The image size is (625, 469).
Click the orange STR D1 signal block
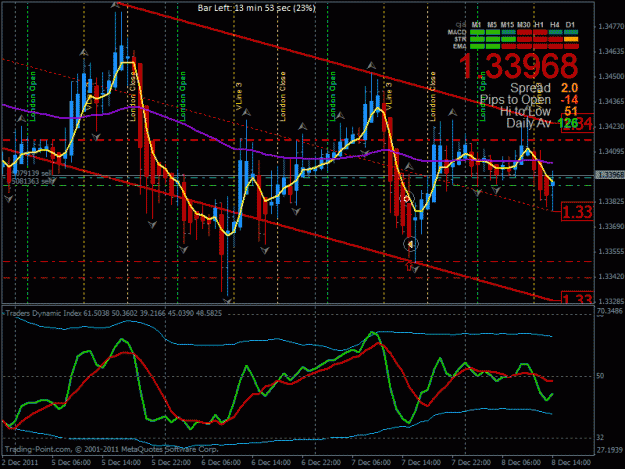point(571,39)
